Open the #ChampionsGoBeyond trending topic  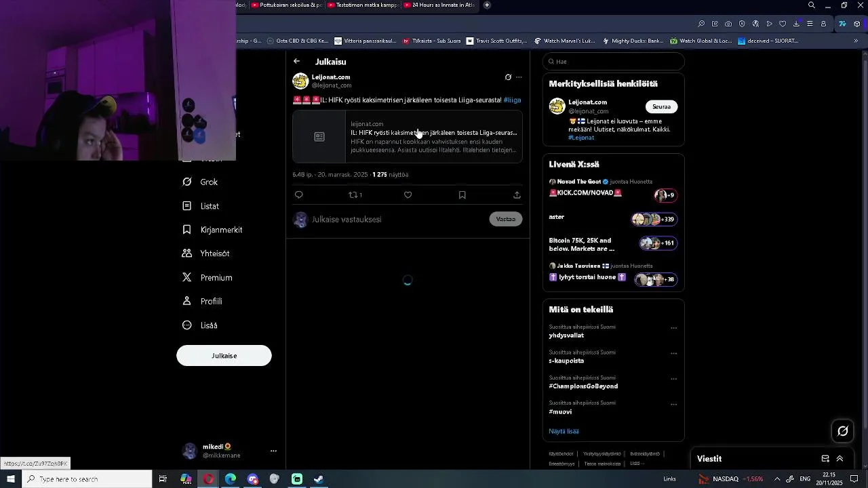click(x=583, y=386)
